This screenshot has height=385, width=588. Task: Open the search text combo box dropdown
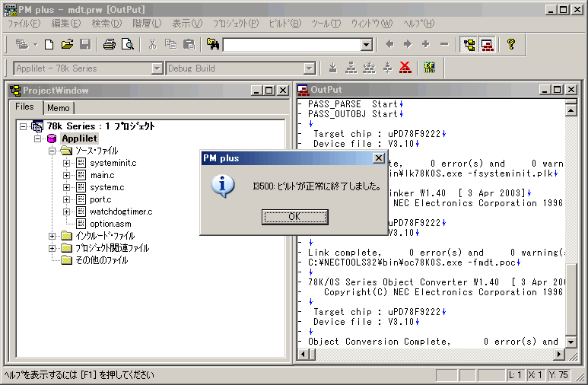(367, 45)
